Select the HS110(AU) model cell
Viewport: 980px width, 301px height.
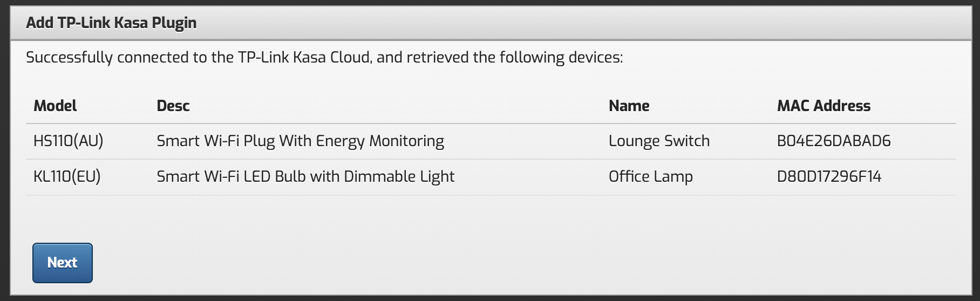pyautogui.click(x=69, y=141)
